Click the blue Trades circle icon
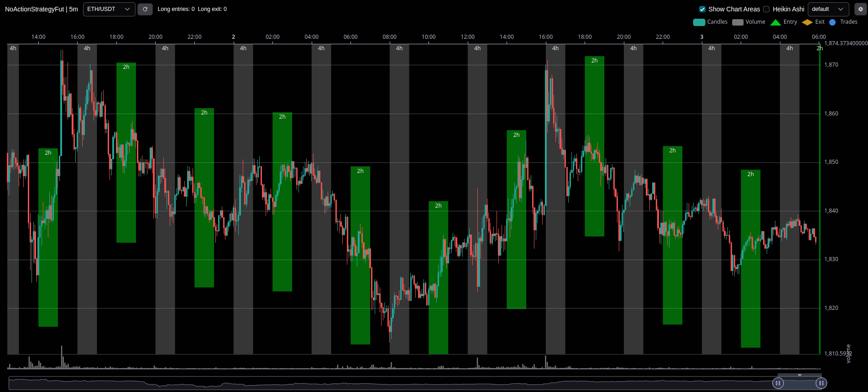 tap(832, 22)
